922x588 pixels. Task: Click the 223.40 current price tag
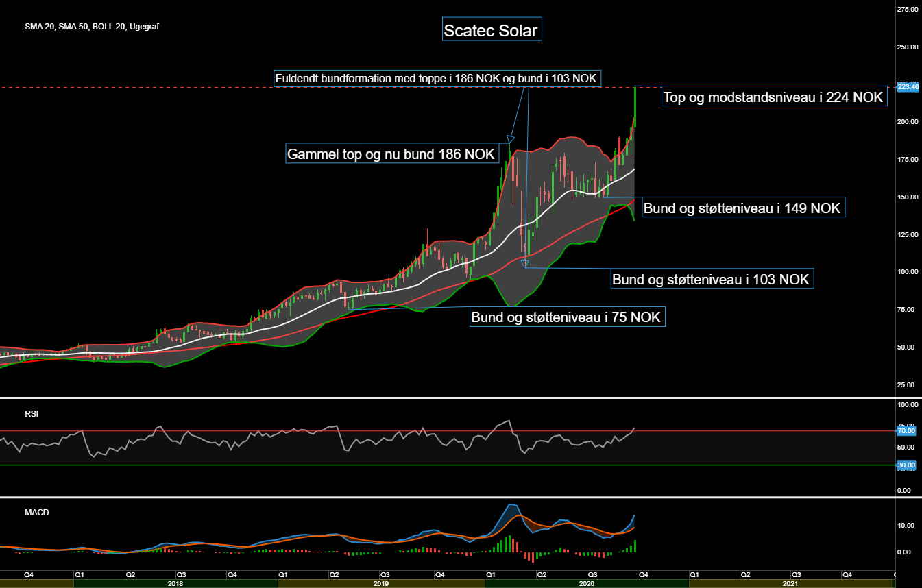coord(908,86)
